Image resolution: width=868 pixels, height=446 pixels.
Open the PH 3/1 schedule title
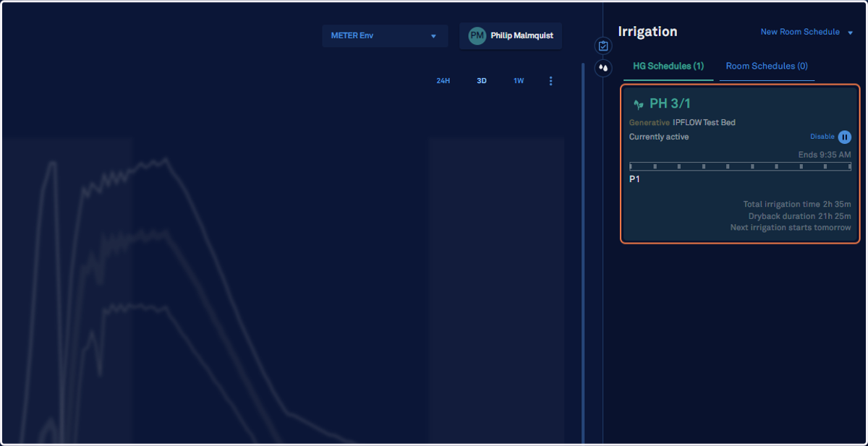click(670, 103)
